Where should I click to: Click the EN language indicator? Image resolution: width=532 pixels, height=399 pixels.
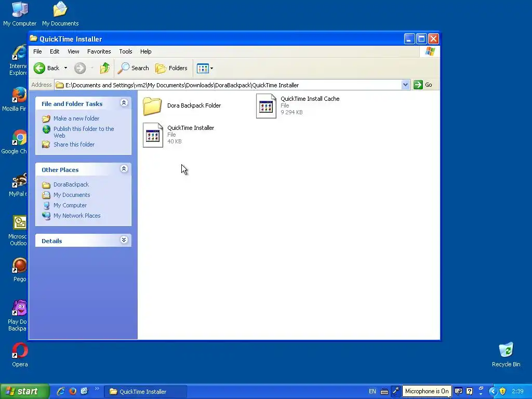[372, 392]
